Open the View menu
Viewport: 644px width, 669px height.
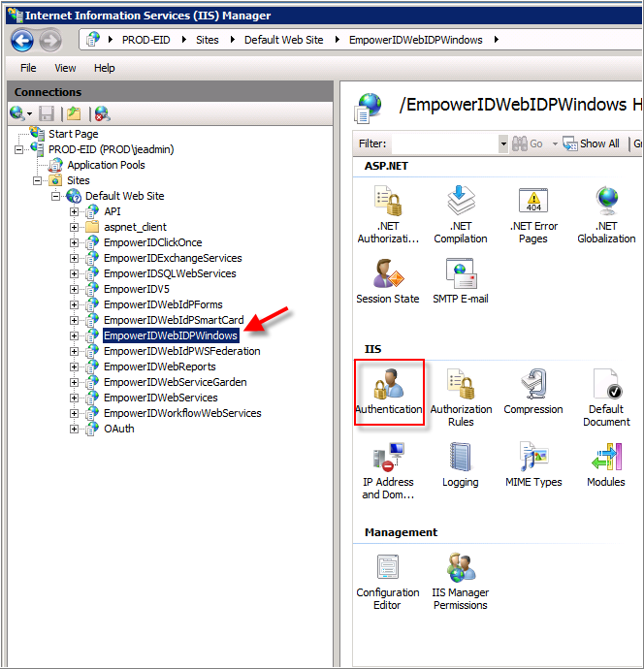(65, 68)
